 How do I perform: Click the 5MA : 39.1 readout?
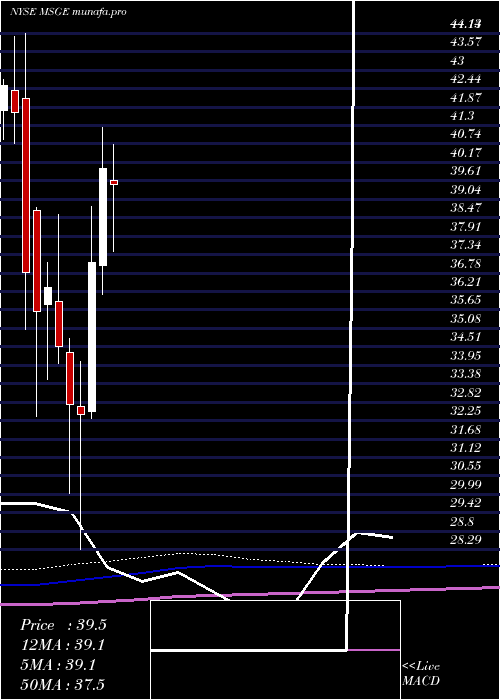tap(58, 665)
